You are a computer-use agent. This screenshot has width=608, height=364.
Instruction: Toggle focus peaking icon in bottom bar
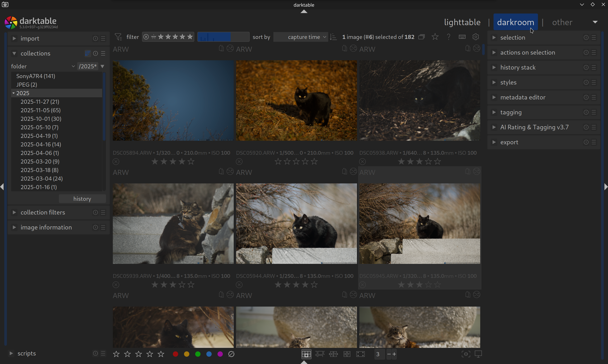coord(466,354)
